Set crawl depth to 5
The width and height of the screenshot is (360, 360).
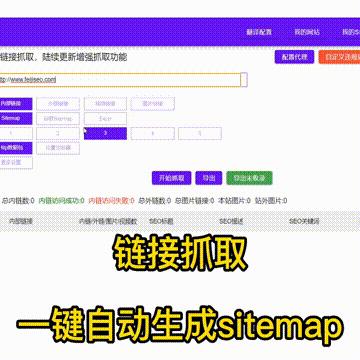tap(200, 133)
